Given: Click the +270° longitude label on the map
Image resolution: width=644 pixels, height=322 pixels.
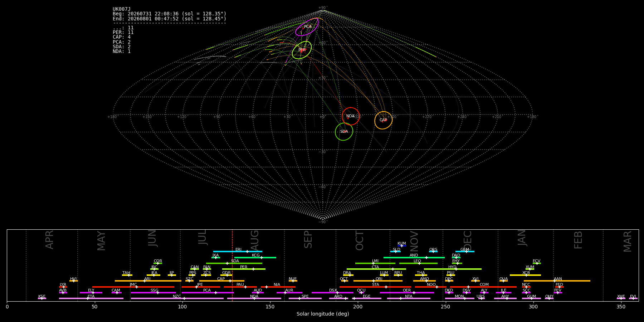Looking at the screenshot, I should click(426, 117).
